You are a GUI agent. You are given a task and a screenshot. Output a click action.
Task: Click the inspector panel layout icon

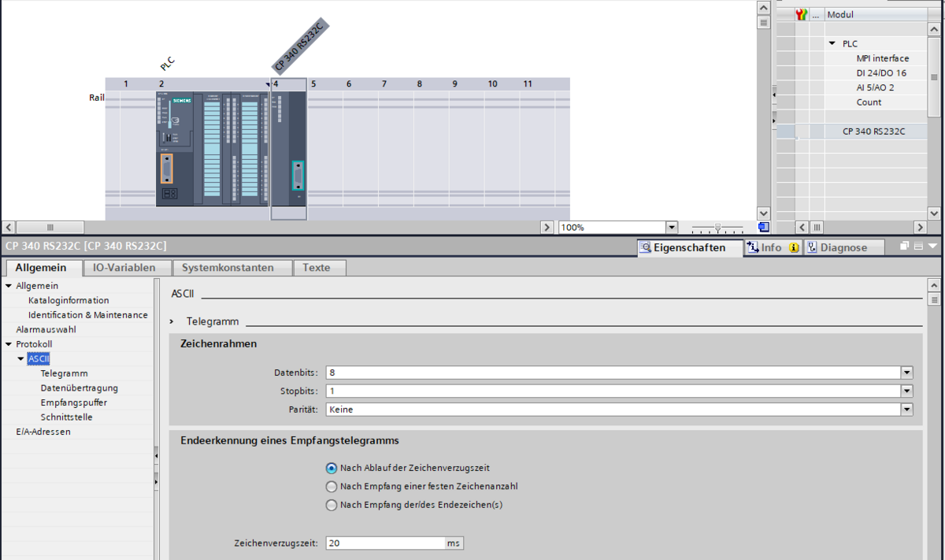918,247
